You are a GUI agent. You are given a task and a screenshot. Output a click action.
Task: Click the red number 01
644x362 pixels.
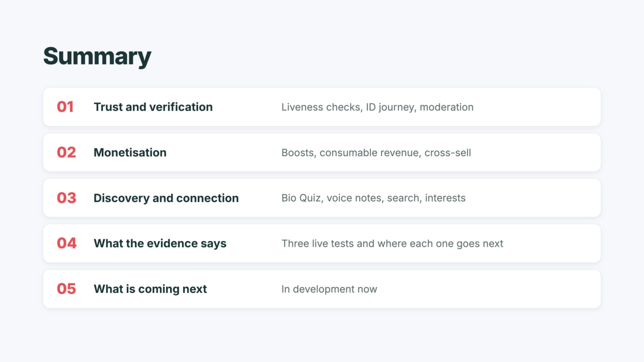coord(65,107)
